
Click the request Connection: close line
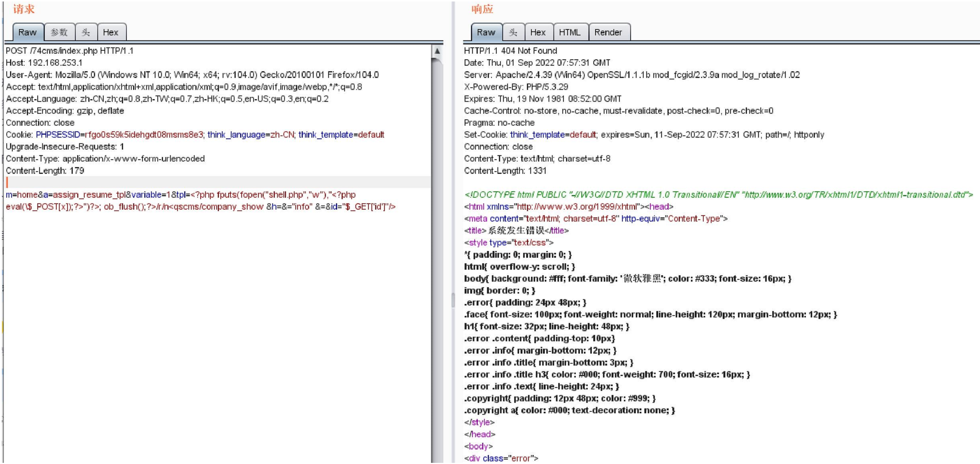(40, 123)
